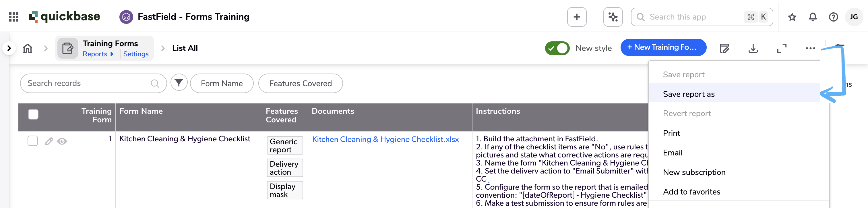This screenshot has width=868, height=208.
Task: Click the filter funnel icon
Action: click(x=179, y=83)
